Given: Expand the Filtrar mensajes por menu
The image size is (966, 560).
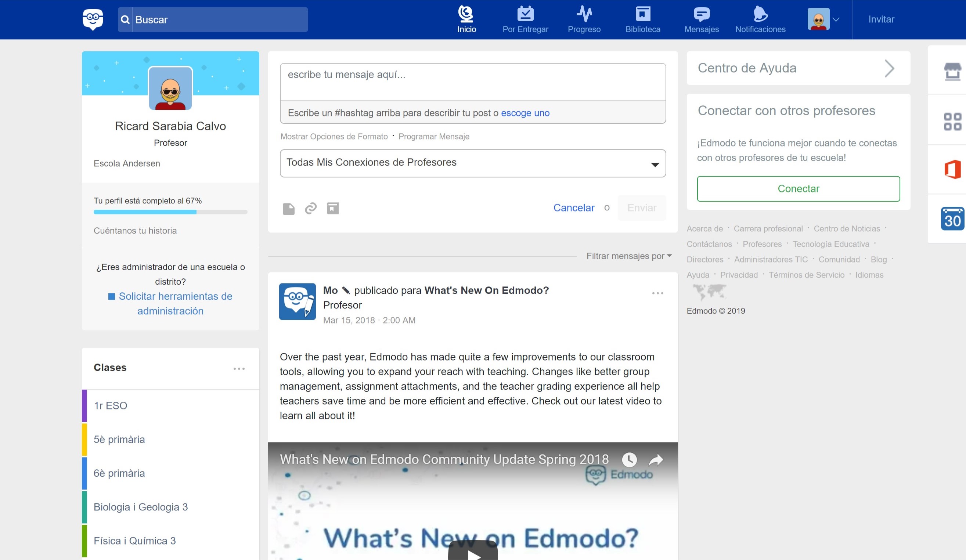Looking at the screenshot, I should 629,256.
